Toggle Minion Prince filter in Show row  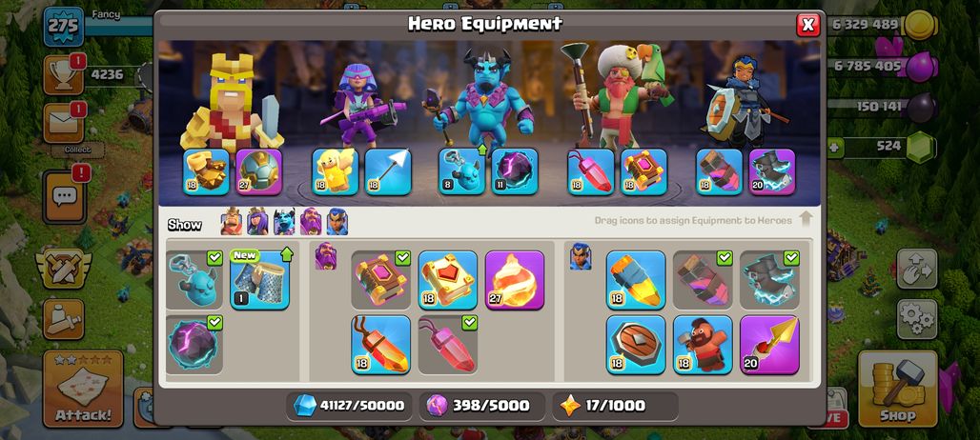(284, 222)
